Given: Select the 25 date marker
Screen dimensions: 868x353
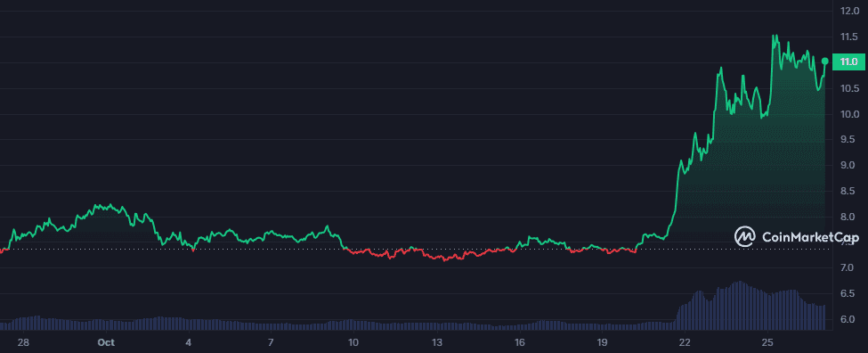Looking at the screenshot, I should tap(767, 342).
